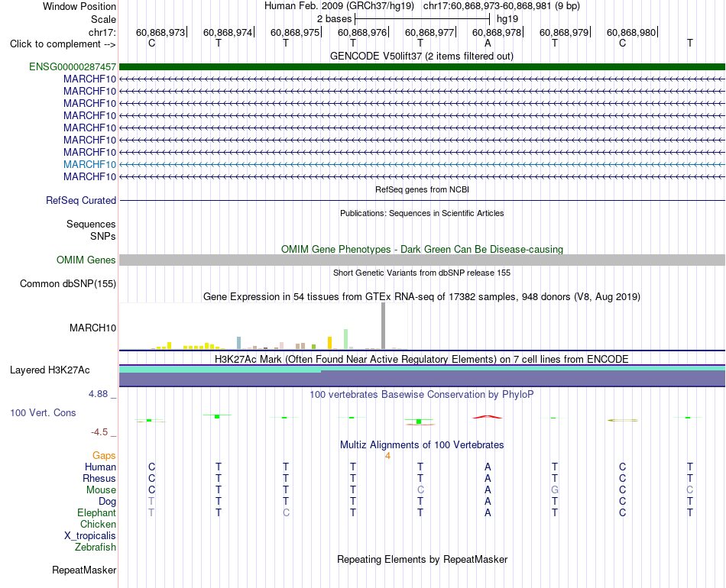Click 'Click to complement -->' label
The width and height of the screenshot is (726, 588).
63,44
